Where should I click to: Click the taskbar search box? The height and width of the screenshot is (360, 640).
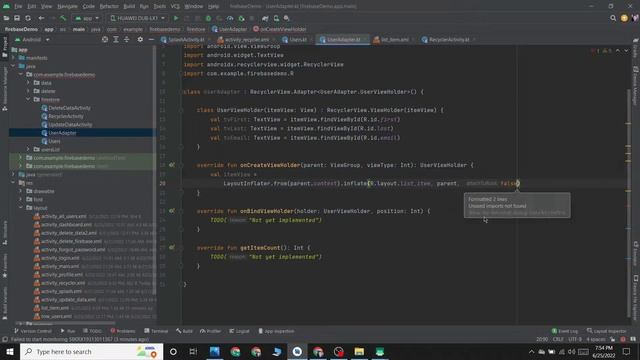tap(91, 352)
